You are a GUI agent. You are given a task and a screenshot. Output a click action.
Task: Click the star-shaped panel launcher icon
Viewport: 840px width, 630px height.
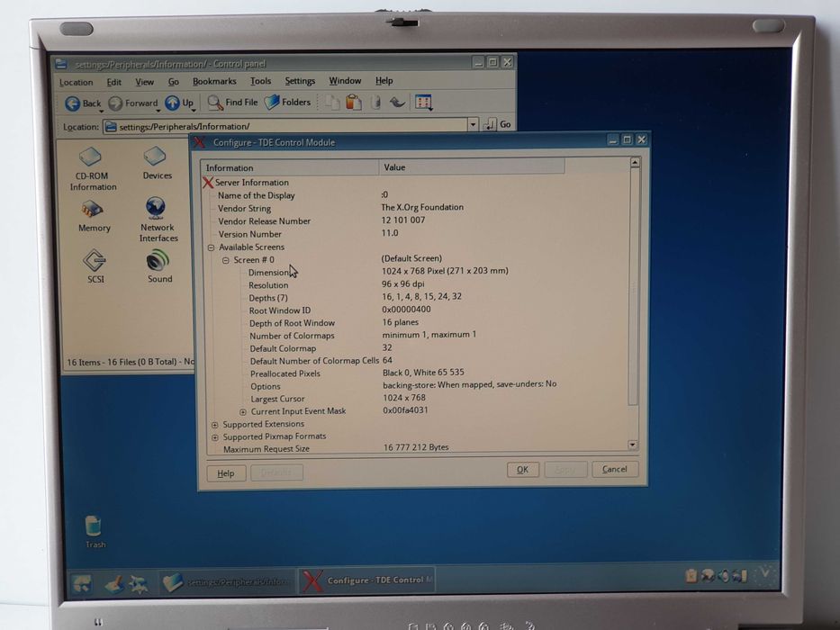(139, 583)
